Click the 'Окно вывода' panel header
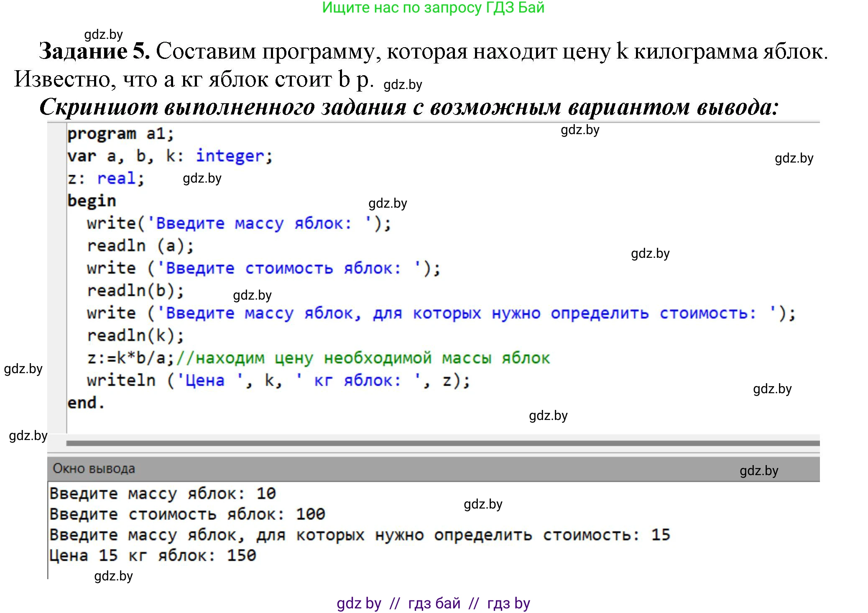Viewport: 868px width, 613px height. coord(94,468)
